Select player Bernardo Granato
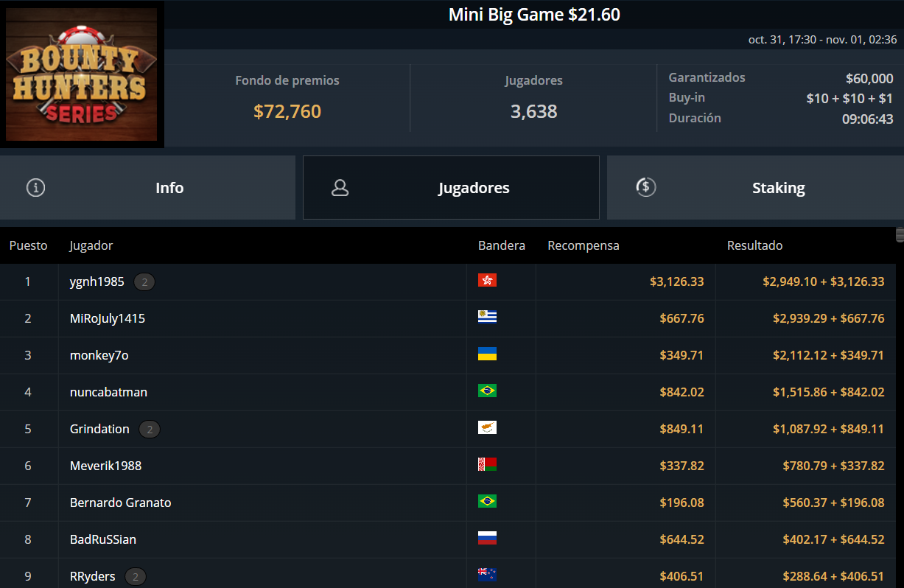The width and height of the screenshot is (904, 588). 121,503
